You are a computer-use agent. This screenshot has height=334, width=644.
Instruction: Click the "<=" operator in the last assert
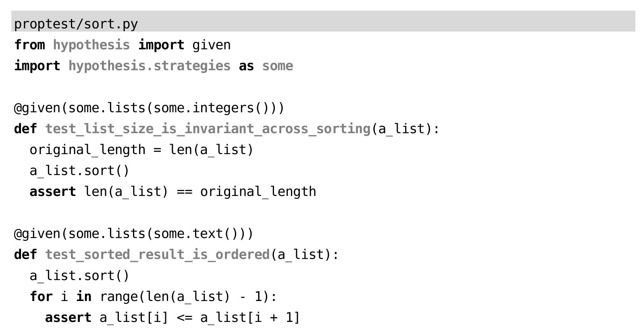184,318
